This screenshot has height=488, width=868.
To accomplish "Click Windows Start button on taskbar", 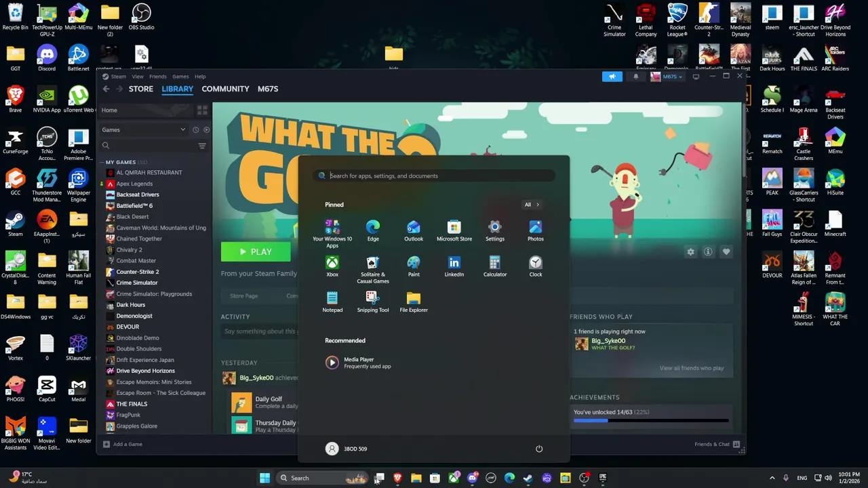I will pos(264,479).
